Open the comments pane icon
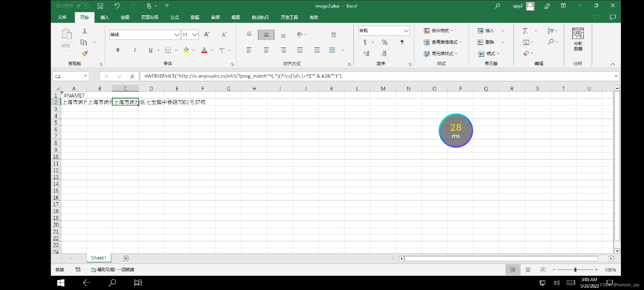The height and width of the screenshot is (290, 644). (x=613, y=17)
